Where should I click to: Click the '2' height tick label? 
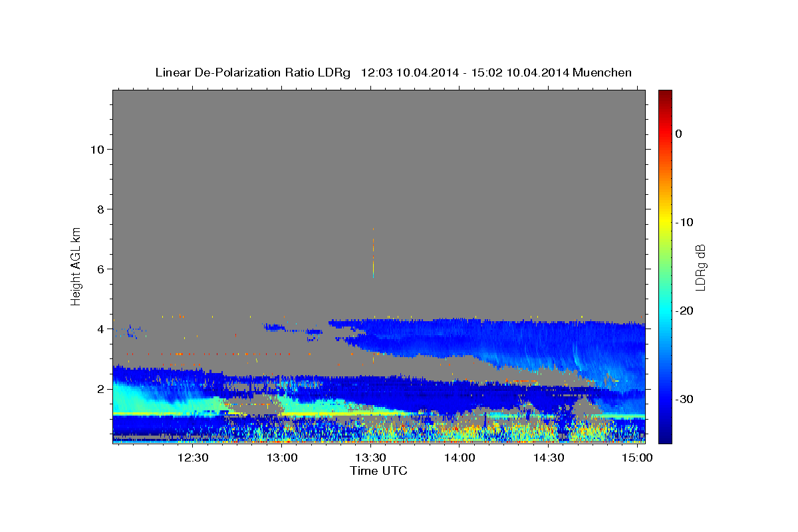(100, 388)
